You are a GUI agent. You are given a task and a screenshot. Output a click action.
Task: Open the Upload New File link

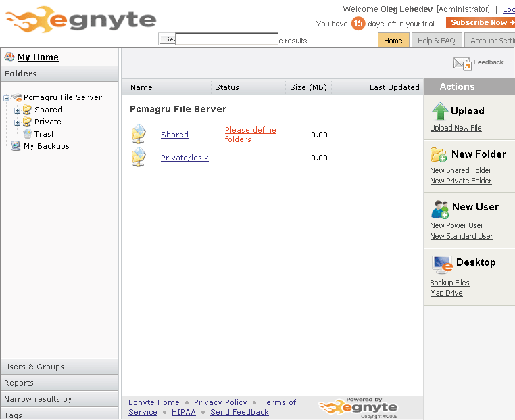[456, 128]
